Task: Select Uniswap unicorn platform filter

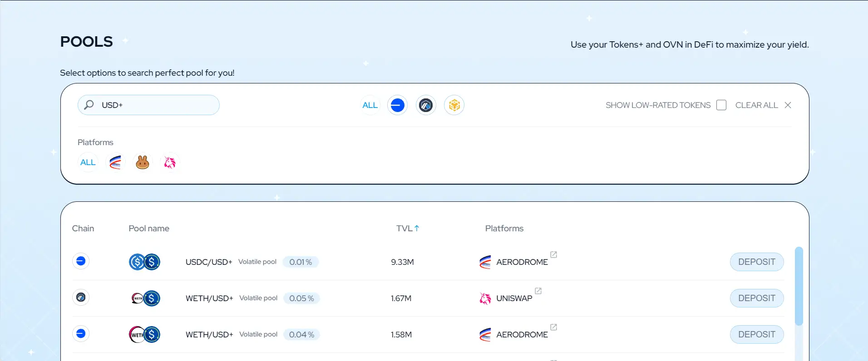Action: (170, 162)
